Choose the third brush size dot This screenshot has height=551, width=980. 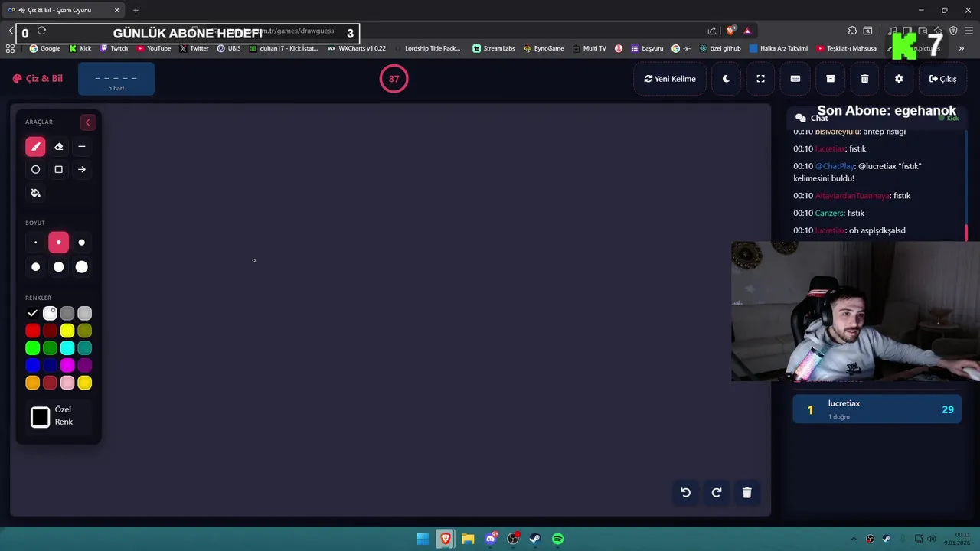pyautogui.click(x=82, y=243)
